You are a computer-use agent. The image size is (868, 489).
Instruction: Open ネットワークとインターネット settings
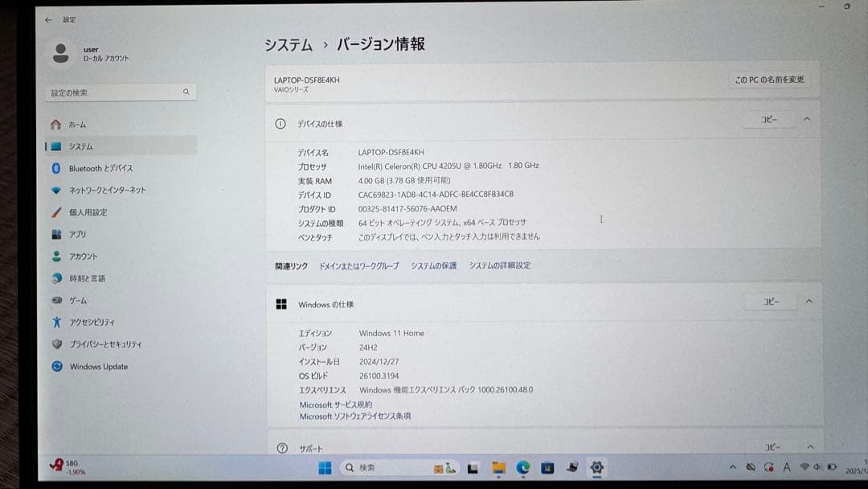coord(121,190)
